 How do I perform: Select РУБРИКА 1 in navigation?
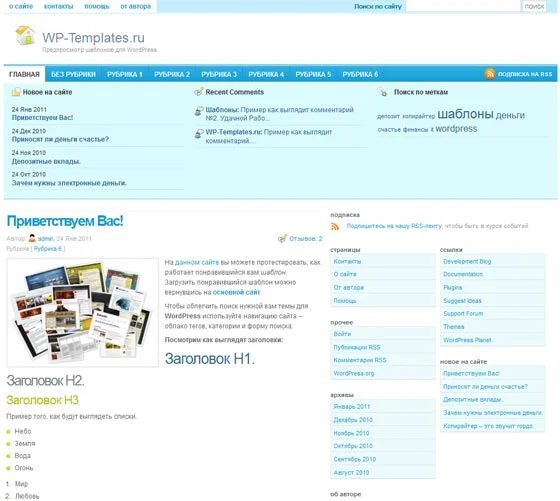coord(125,74)
